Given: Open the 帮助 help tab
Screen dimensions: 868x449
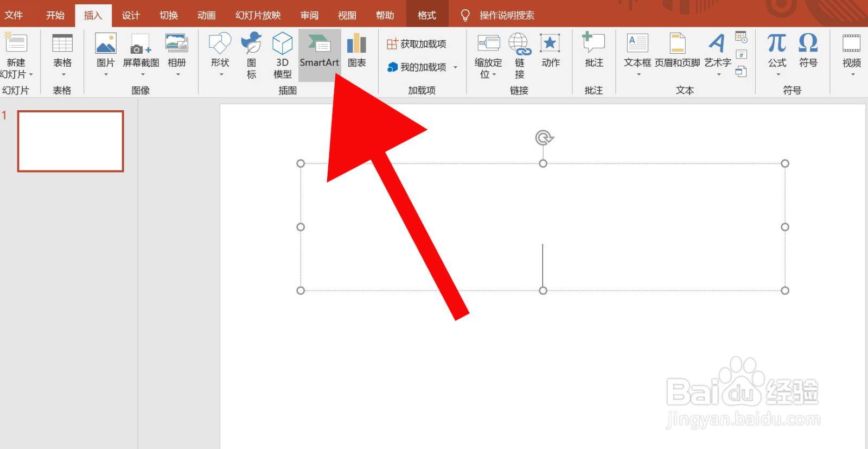Looking at the screenshot, I should (x=385, y=15).
